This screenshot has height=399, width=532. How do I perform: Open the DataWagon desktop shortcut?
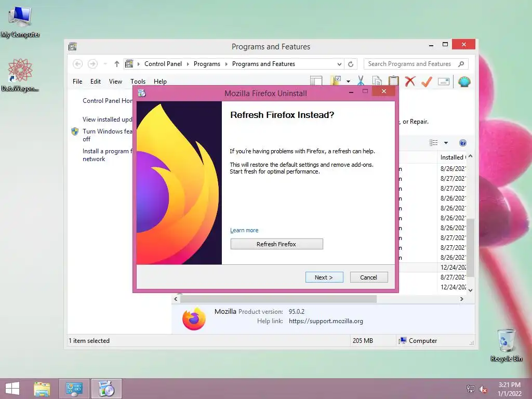20,75
